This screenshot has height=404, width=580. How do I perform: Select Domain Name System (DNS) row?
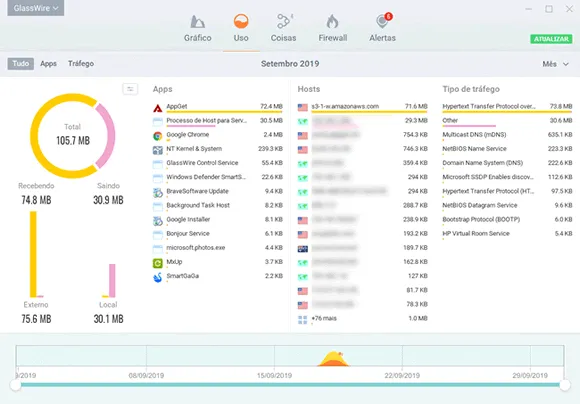pyautogui.click(x=508, y=164)
